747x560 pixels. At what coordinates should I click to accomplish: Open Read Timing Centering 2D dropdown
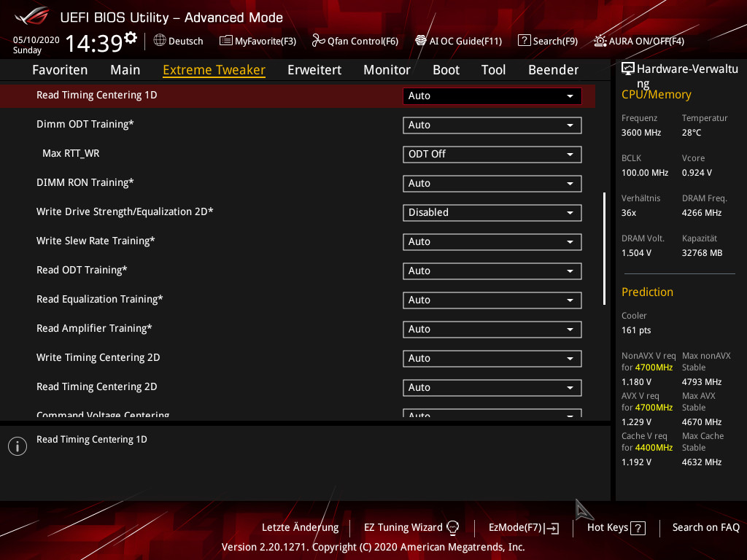[492, 388]
